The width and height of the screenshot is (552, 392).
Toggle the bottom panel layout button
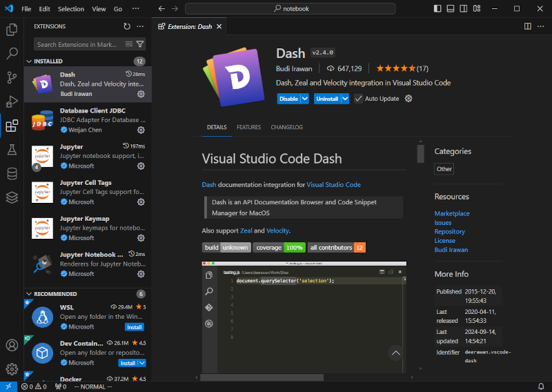(x=451, y=8)
